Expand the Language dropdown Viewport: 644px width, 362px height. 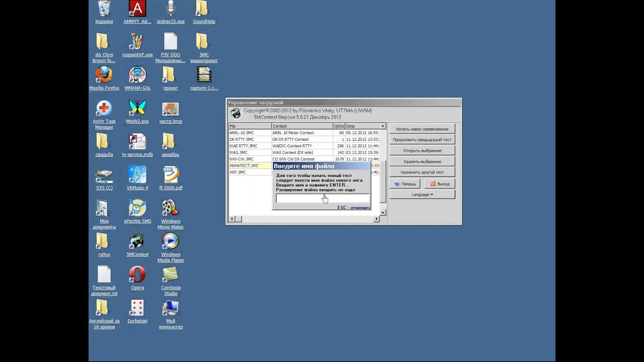[x=422, y=195]
